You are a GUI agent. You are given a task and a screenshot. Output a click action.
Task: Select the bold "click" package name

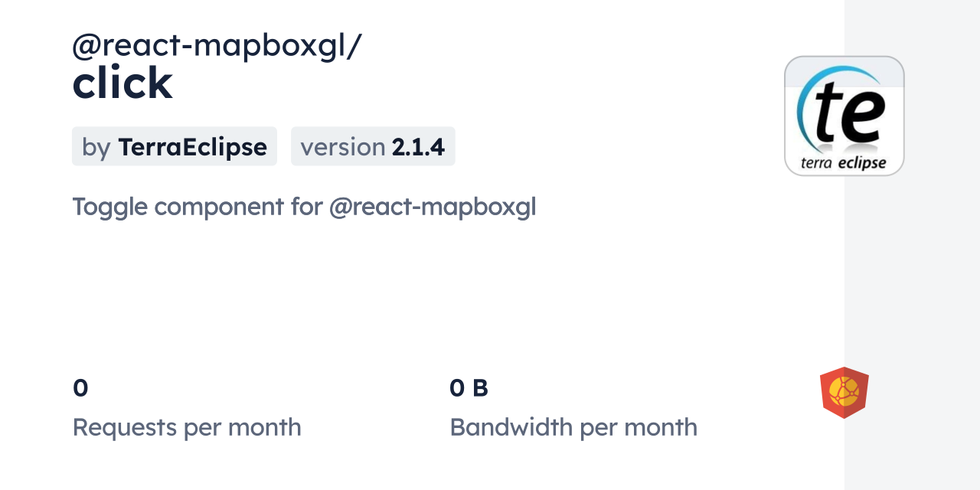pos(122,83)
